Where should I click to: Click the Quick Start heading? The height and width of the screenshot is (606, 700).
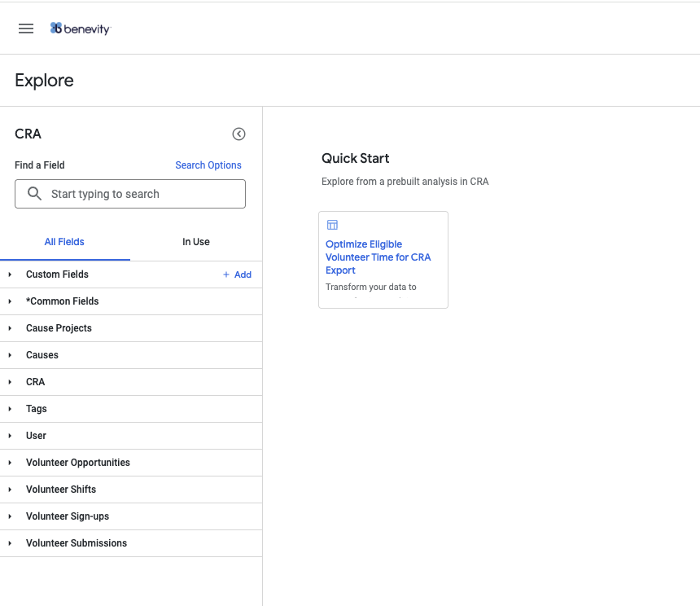tap(356, 158)
